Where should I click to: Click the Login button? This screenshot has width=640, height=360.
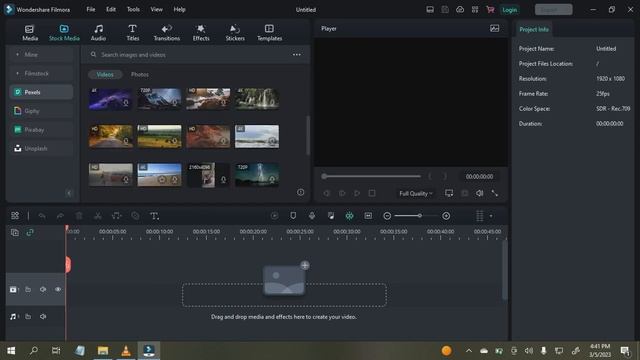(x=509, y=9)
